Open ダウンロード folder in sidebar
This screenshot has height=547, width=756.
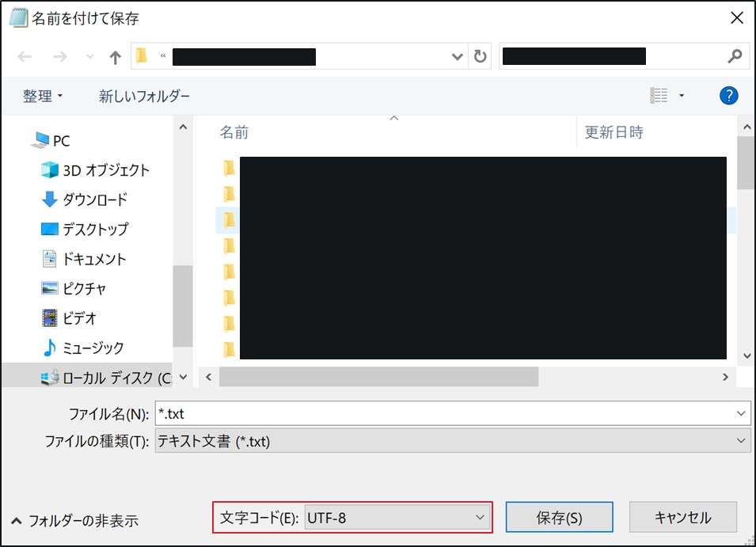point(95,199)
